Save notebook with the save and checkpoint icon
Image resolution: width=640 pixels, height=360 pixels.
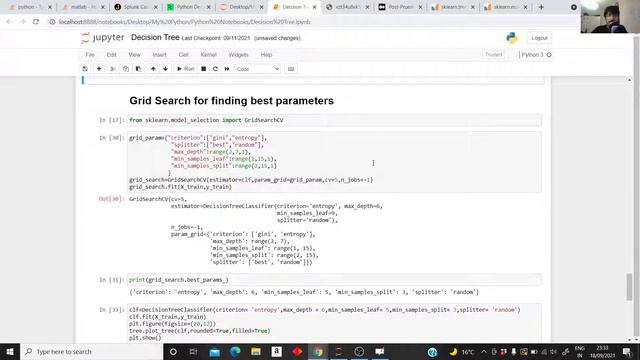pos(85,69)
